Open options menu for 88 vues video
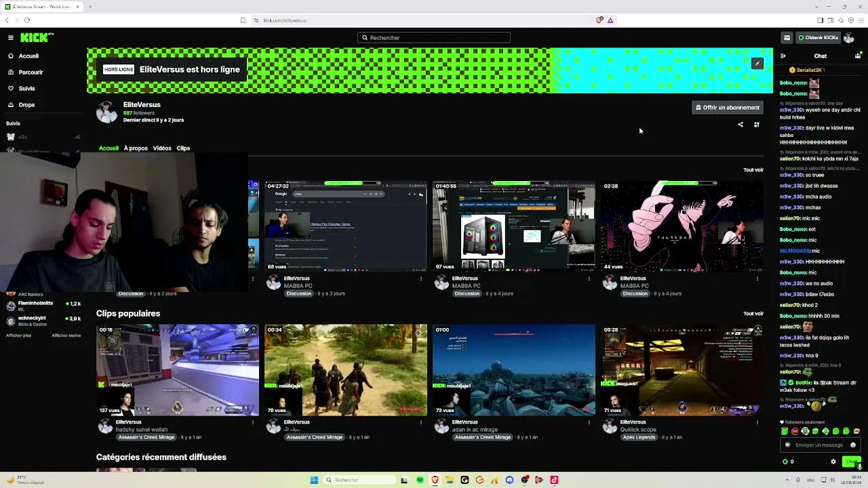 (421, 279)
